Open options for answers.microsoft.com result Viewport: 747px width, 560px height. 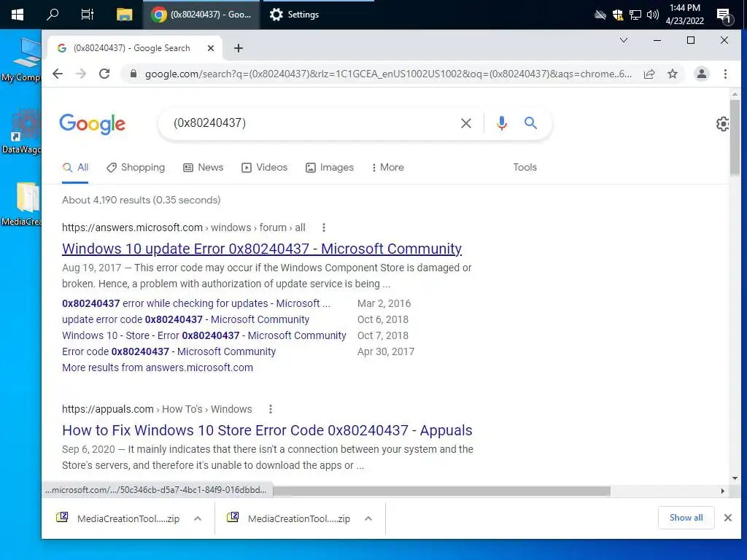[323, 227]
